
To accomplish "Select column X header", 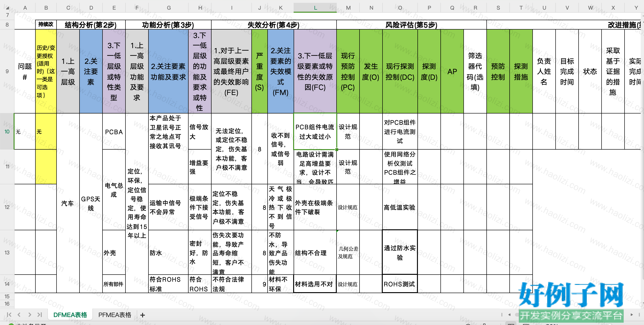I will (613, 8).
